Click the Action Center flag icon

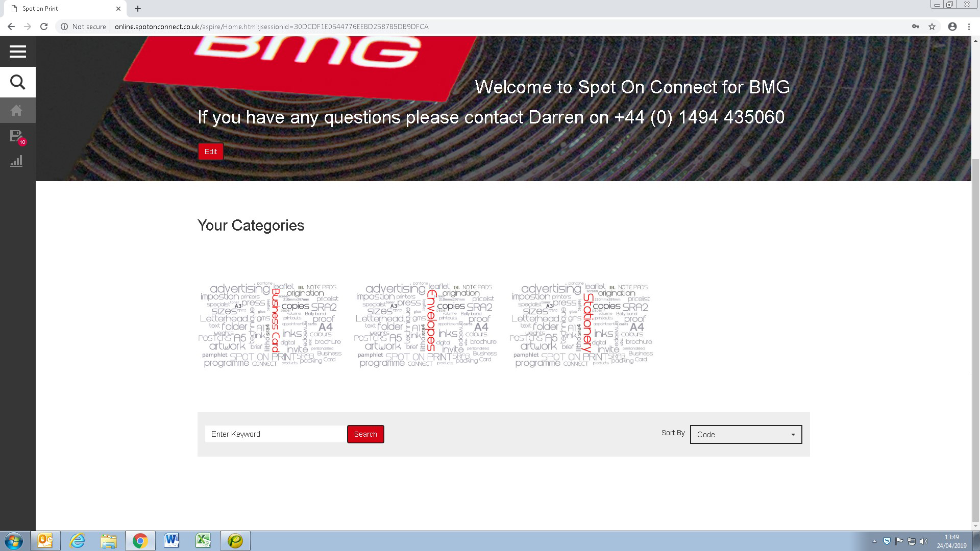tap(899, 541)
